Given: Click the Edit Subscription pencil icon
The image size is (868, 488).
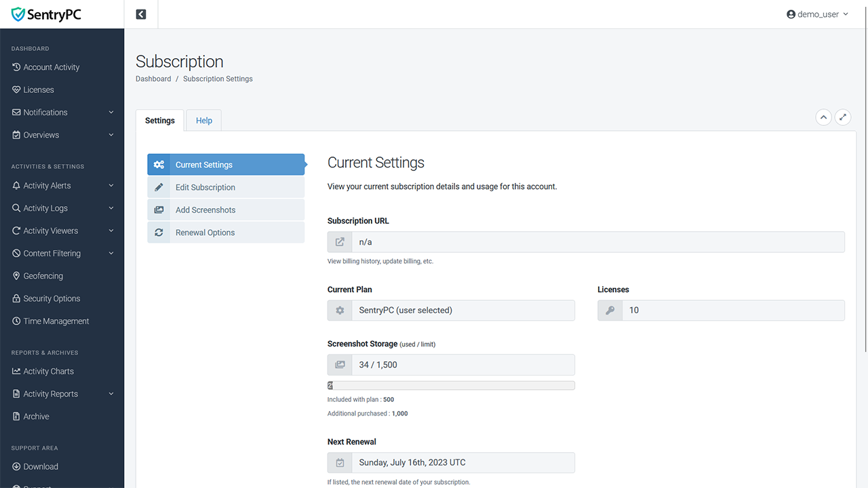Looking at the screenshot, I should (x=159, y=187).
